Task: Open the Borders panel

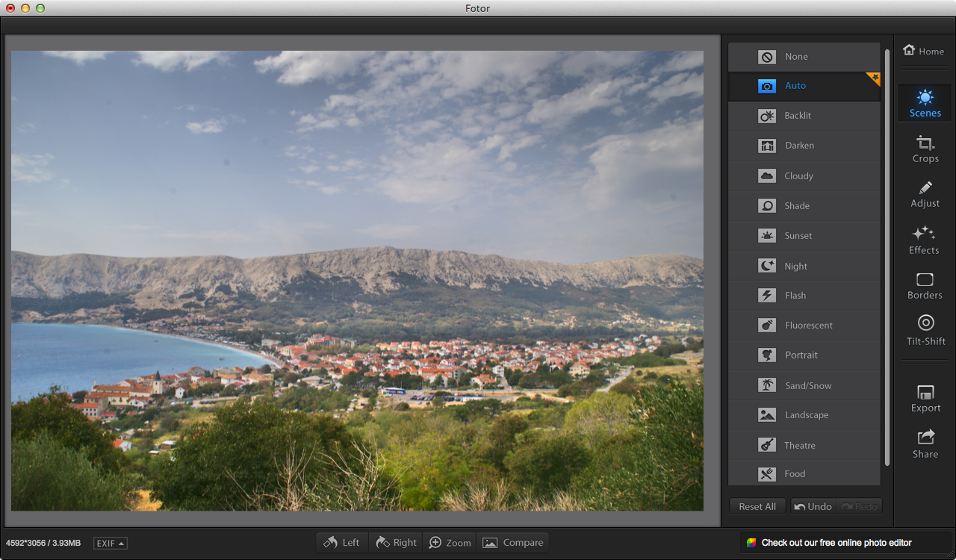Action: point(925,285)
